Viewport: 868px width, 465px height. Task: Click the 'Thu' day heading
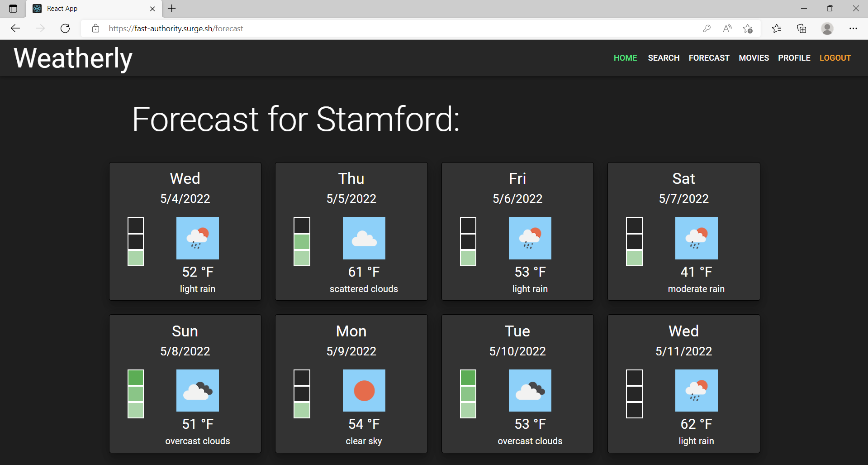tap(351, 178)
